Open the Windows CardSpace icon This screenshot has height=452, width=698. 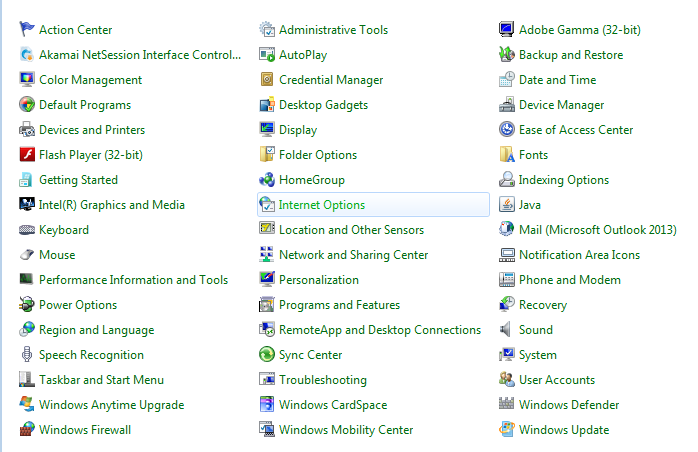point(267,404)
